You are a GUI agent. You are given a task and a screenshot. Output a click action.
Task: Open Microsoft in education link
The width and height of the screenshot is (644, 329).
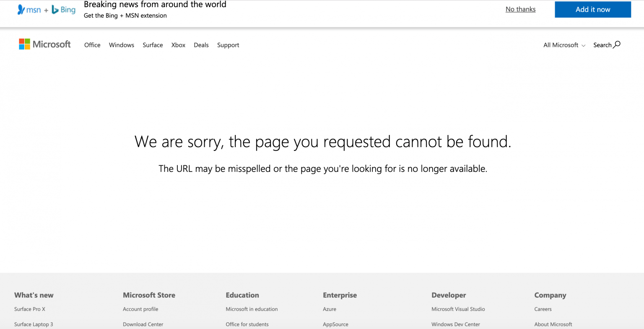coord(252,309)
